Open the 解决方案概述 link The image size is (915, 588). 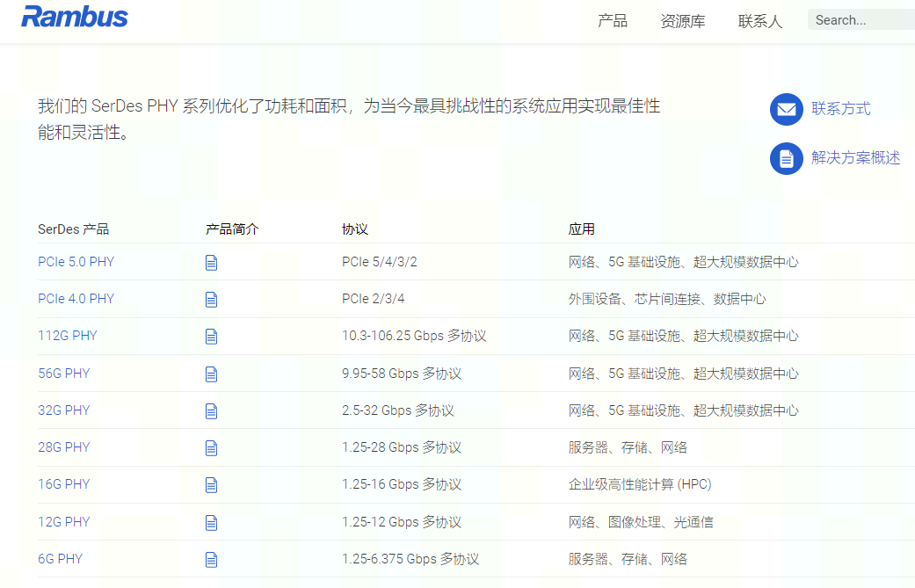855,158
